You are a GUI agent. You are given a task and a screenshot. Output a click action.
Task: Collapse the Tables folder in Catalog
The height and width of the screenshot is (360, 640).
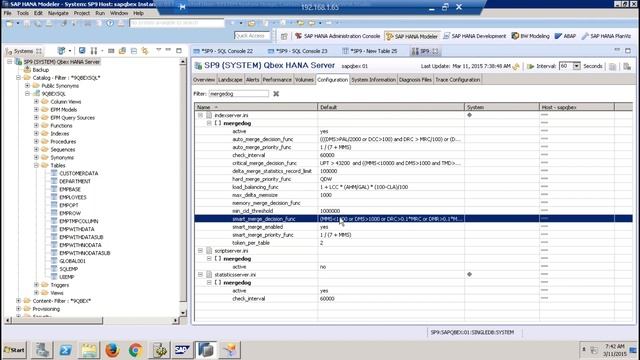tap(36, 165)
